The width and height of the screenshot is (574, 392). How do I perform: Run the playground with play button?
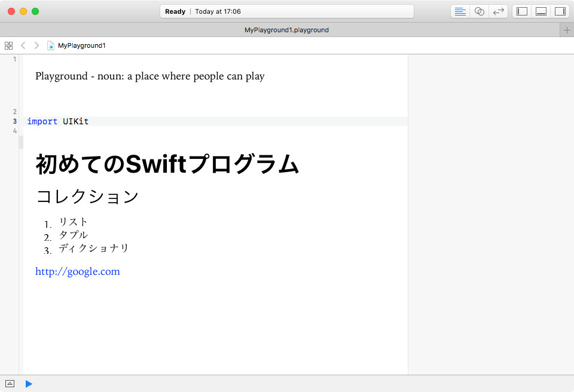[x=29, y=384]
